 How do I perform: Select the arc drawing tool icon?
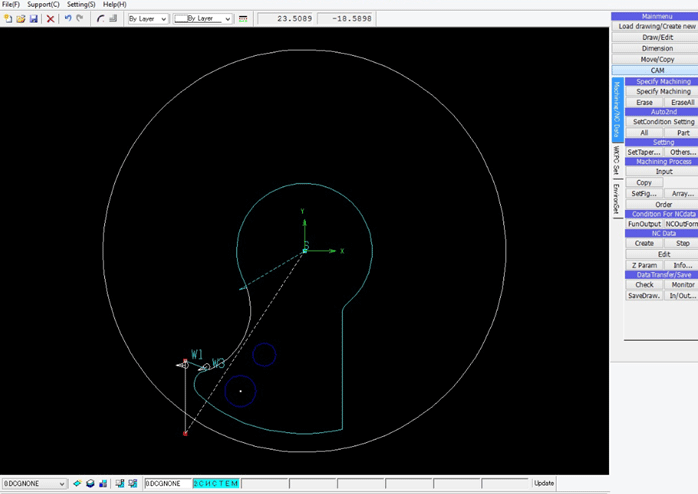[x=101, y=19]
